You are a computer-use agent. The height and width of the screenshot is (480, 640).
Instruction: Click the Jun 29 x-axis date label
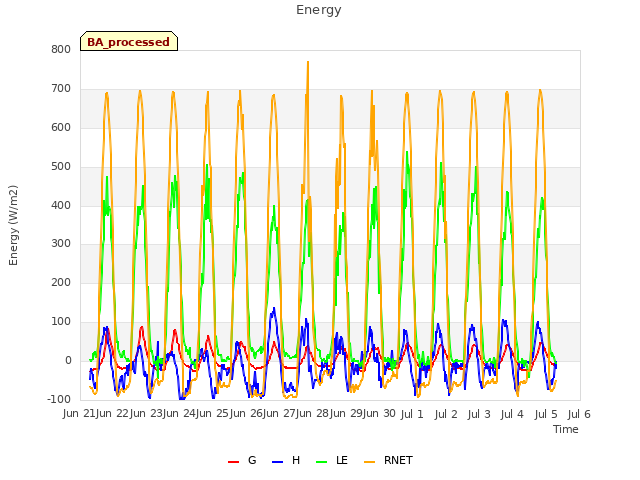[345, 414]
